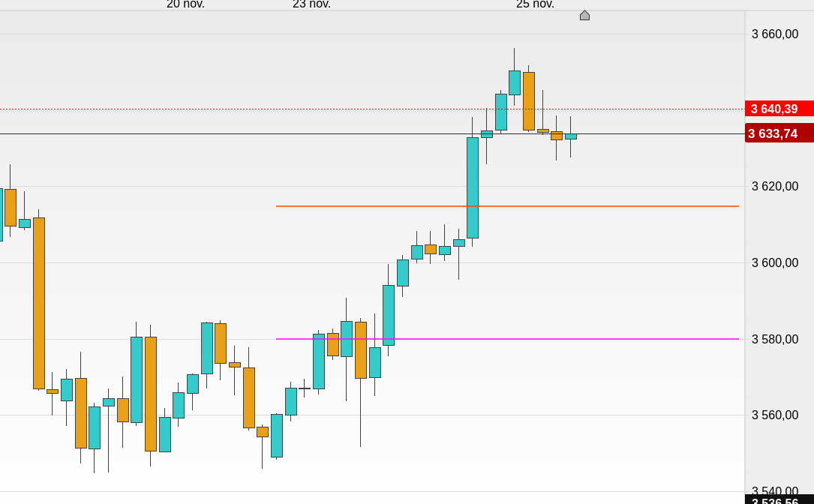Click the 3 560,00 axis label
Screen dimensions: 814x504
click(x=775, y=415)
